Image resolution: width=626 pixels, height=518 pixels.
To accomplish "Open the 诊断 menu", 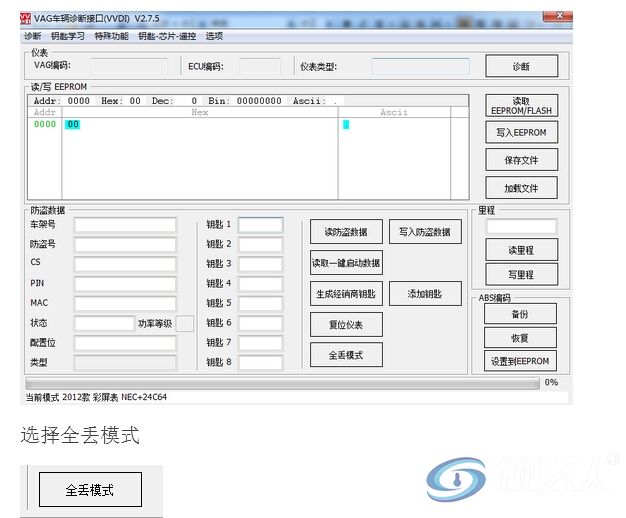I will (32, 36).
